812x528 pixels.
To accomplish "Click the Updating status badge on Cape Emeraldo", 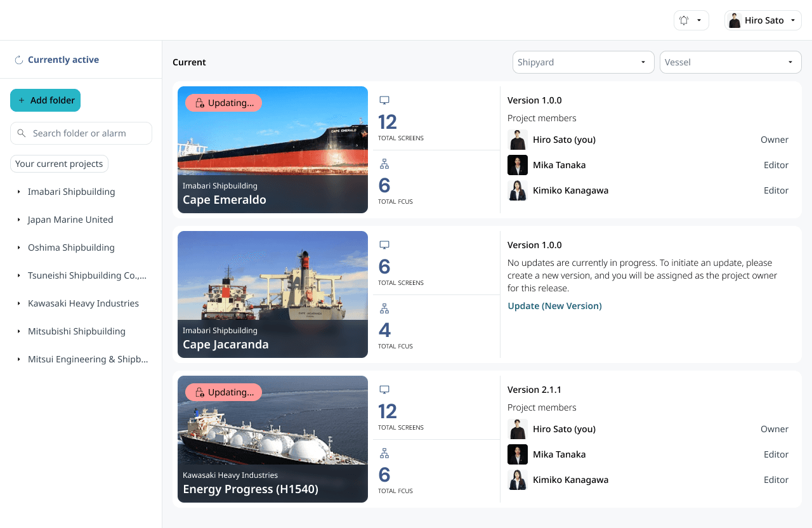I will 223,103.
